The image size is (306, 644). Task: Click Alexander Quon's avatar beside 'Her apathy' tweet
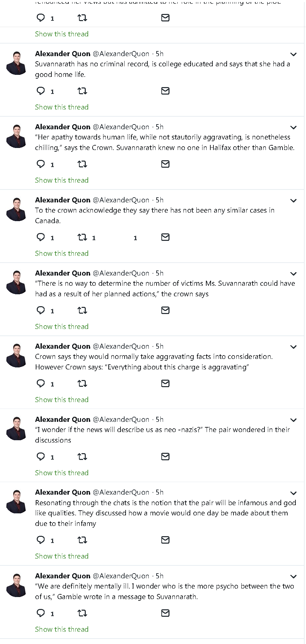coord(16,136)
